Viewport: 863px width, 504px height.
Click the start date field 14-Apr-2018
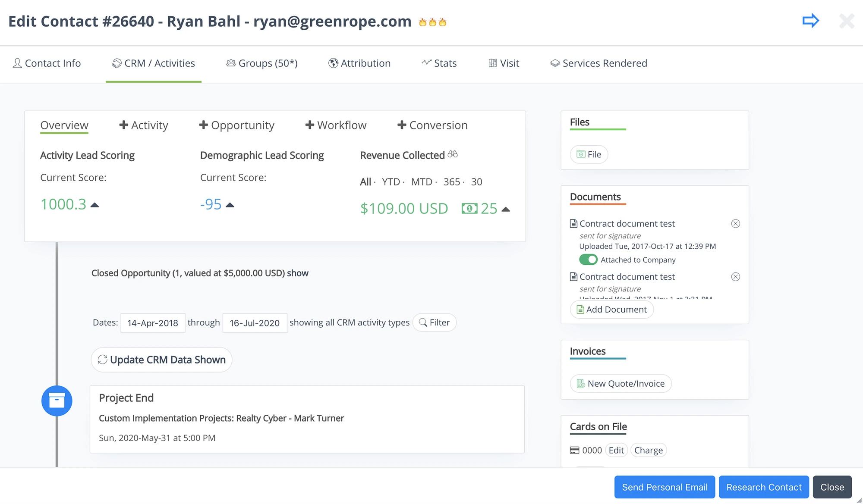tap(153, 323)
